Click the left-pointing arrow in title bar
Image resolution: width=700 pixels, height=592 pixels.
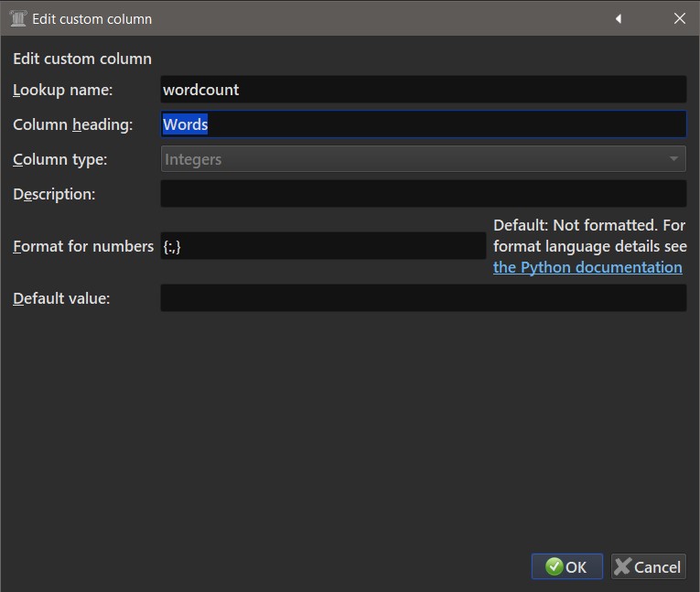pyautogui.click(x=619, y=18)
